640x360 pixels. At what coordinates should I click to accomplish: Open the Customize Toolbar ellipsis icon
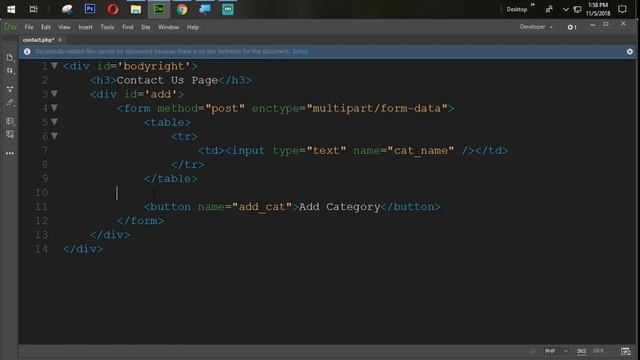[10, 153]
